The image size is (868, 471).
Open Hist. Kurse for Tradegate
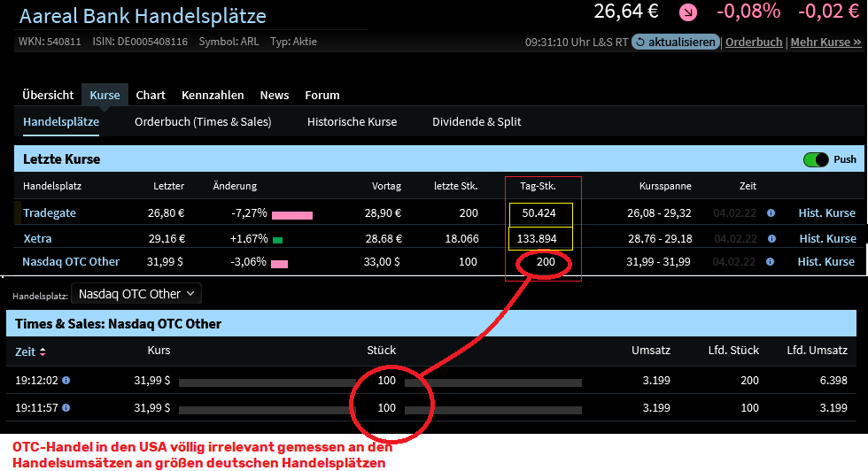(827, 213)
